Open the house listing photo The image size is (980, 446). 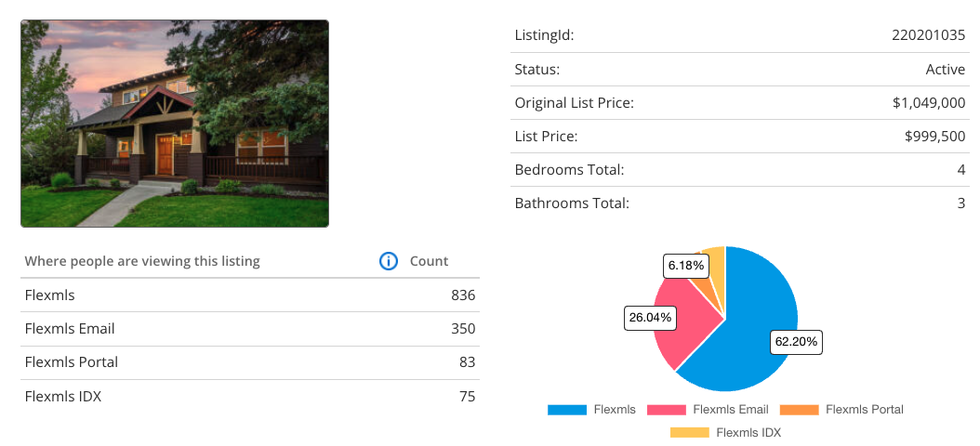pyautogui.click(x=175, y=124)
